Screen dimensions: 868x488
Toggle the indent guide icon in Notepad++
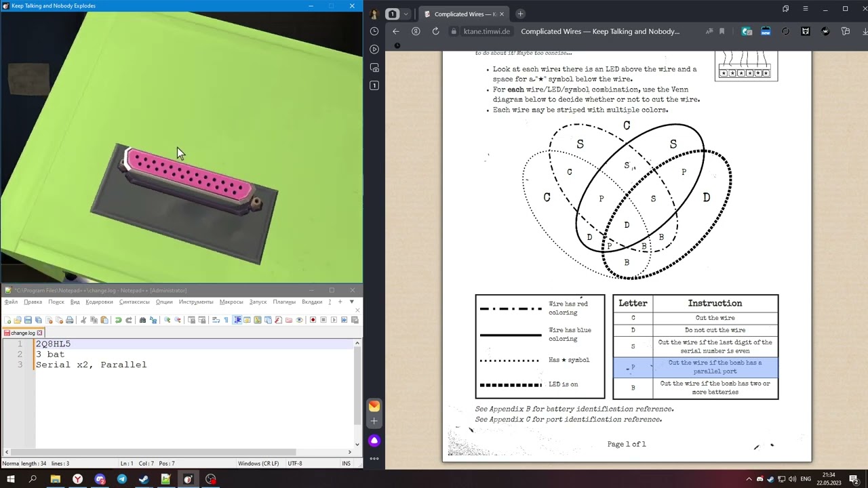click(237, 320)
